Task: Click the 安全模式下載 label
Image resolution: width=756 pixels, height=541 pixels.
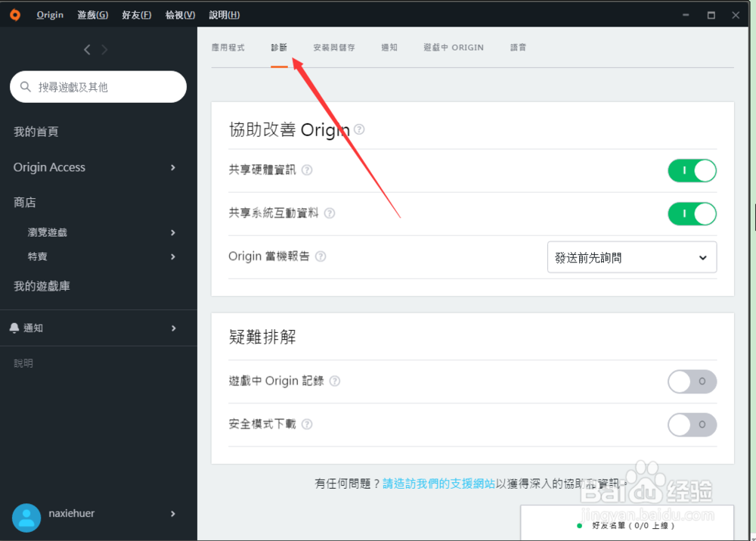Action: [262, 424]
